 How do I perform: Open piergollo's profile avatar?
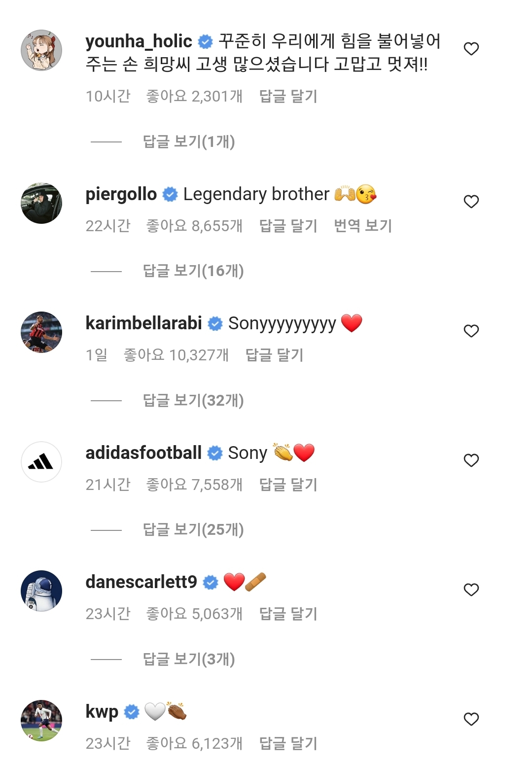(41, 203)
